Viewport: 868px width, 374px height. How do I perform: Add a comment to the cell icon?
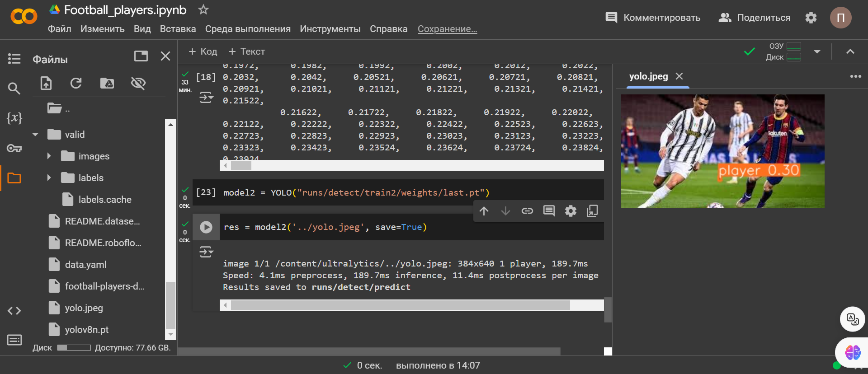pos(549,211)
